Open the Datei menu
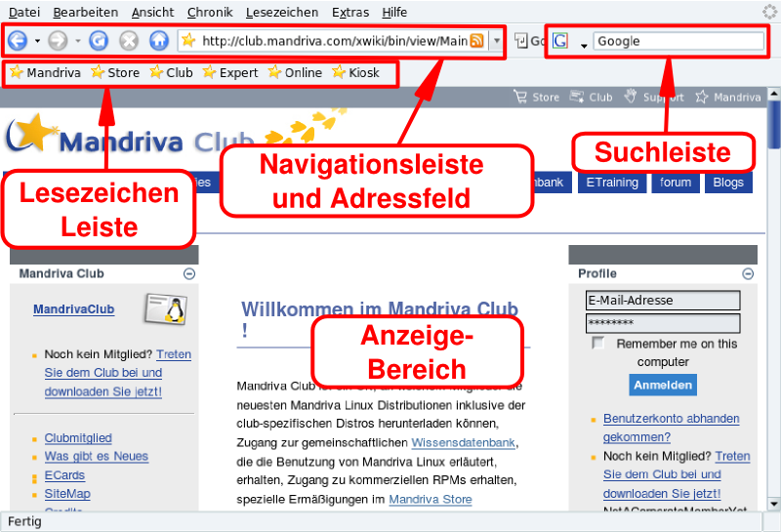781x532 pixels. 24,12
